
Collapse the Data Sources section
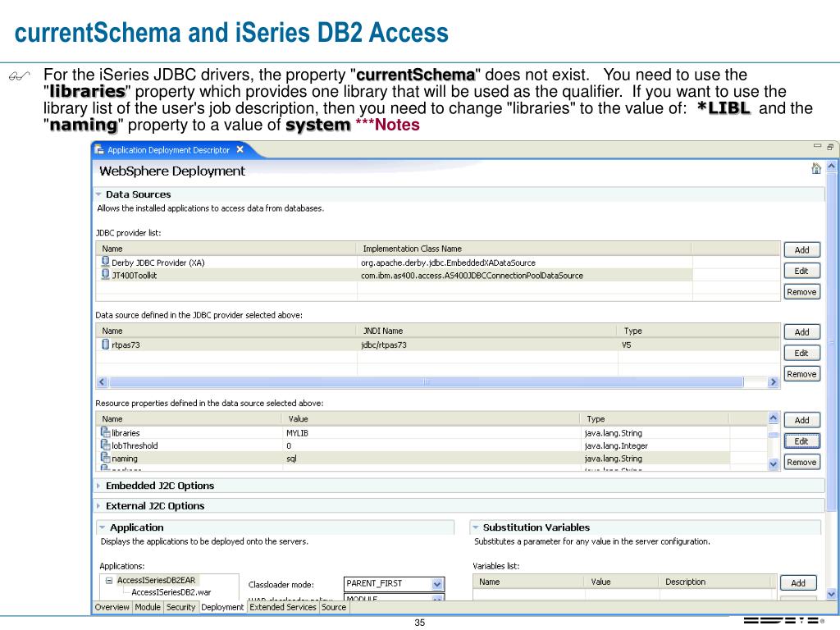click(x=98, y=194)
